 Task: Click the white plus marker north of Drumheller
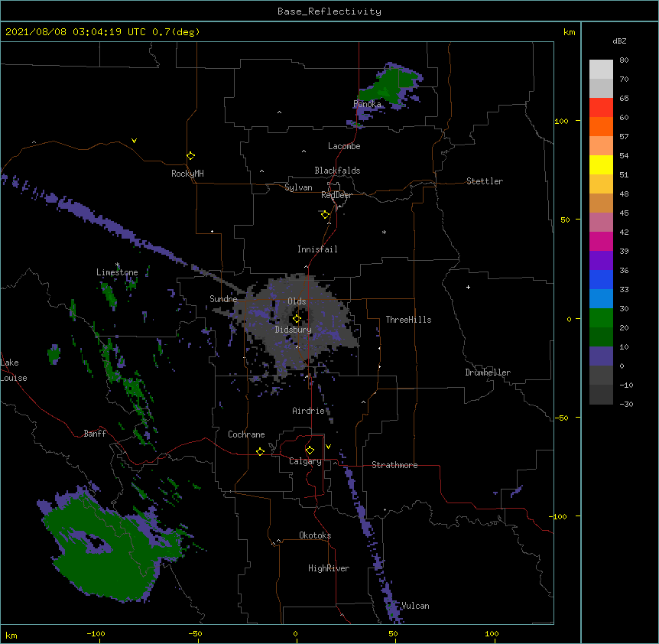pyautogui.click(x=468, y=287)
